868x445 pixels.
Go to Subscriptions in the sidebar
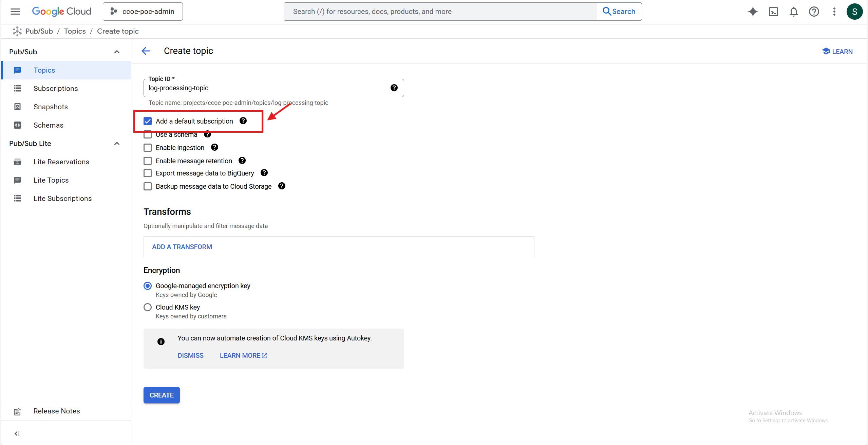point(56,89)
